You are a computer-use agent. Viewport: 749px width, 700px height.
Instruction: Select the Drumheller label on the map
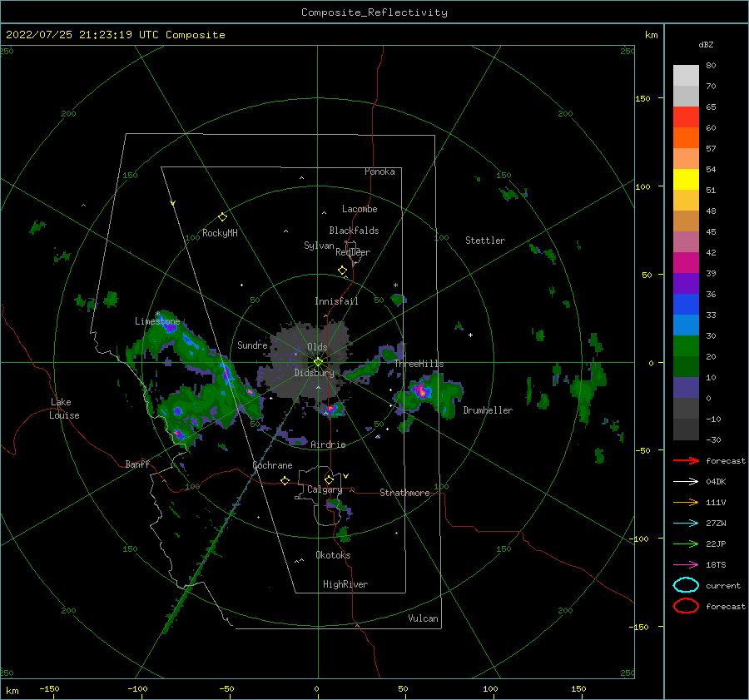pyautogui.click(x=488, y=410)
